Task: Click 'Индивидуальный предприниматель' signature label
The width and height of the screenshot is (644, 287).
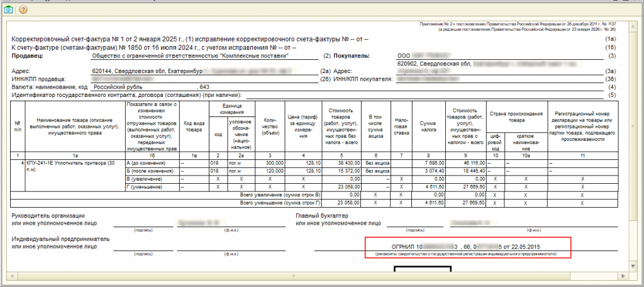Action: tap(61, 242)
